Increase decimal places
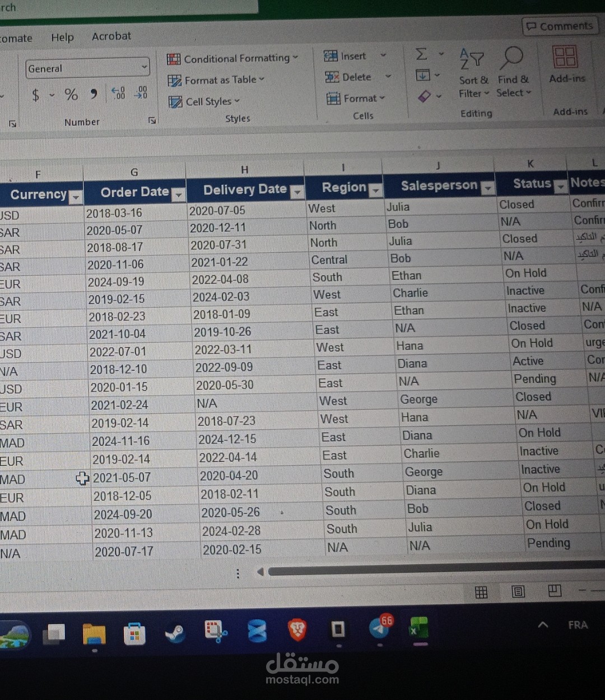The image size is (605, 700). (x=118, y=93)
